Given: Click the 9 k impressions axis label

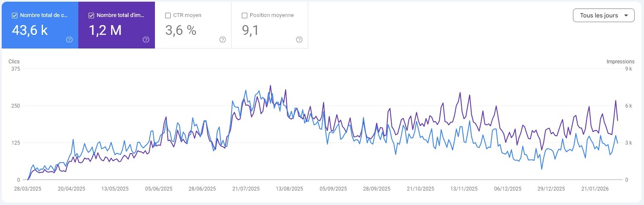Looking at the screenshot, I should pos(629,69).
